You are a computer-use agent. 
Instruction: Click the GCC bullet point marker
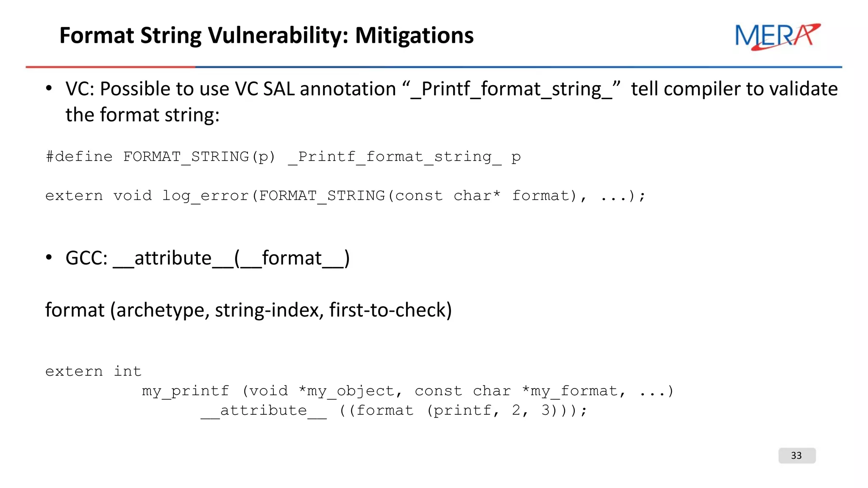(49, 258)
